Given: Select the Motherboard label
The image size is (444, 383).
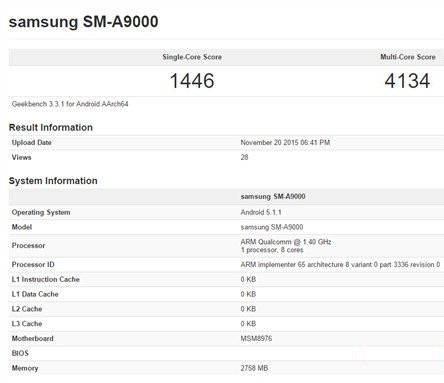Looking at the screenshot, I should [33, 339].
